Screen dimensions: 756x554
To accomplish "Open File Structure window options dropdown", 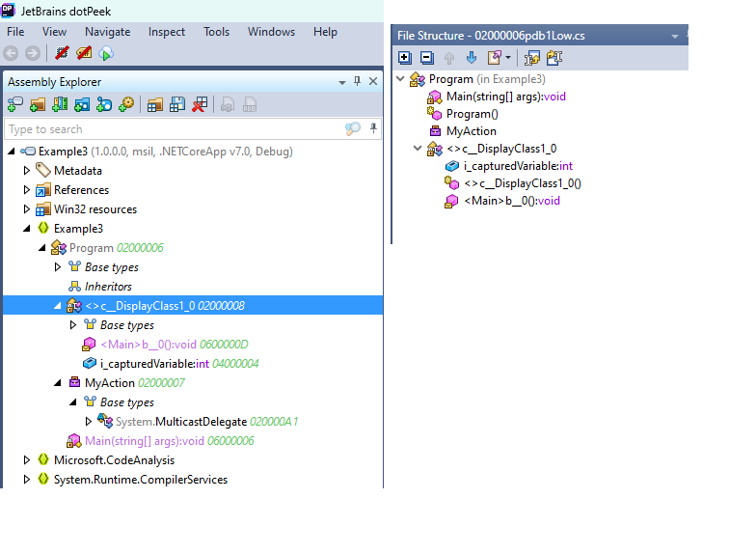I will 675,37.
